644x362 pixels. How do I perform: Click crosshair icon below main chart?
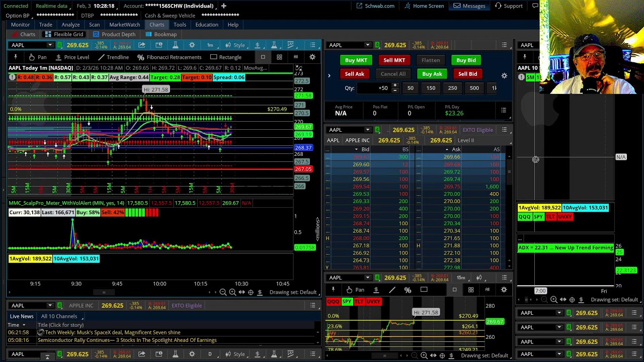(251, 292)
